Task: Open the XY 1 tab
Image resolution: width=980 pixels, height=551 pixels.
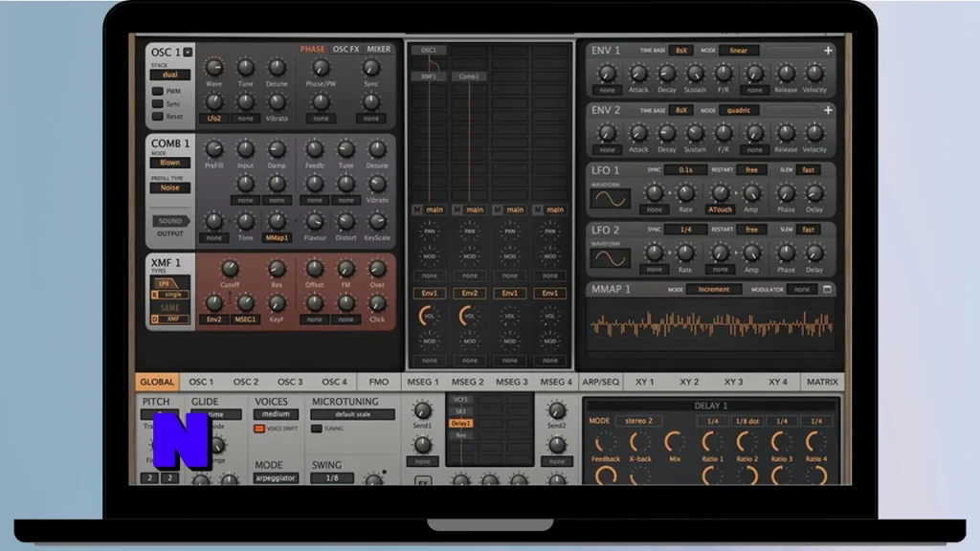Action: click(x=645, y=382)
